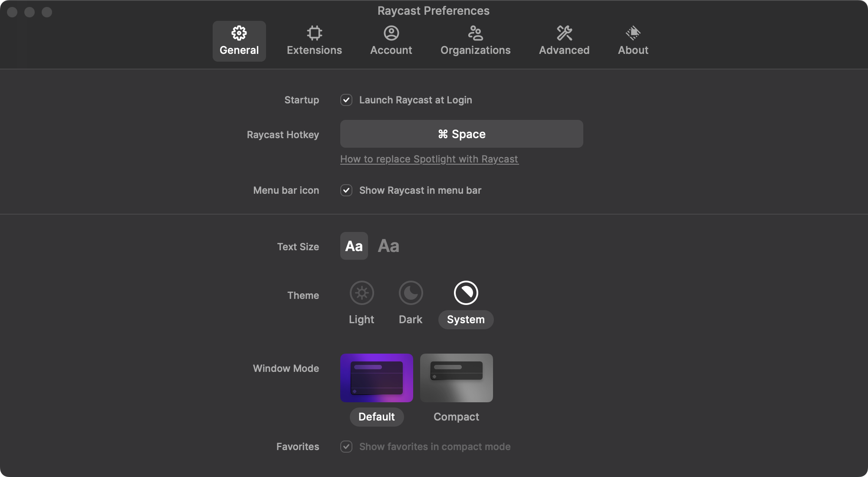Image resolution: width=868 pixels, height=477 pixels.
Task: Open the Organizations people icon
Action: coord(475,33)
